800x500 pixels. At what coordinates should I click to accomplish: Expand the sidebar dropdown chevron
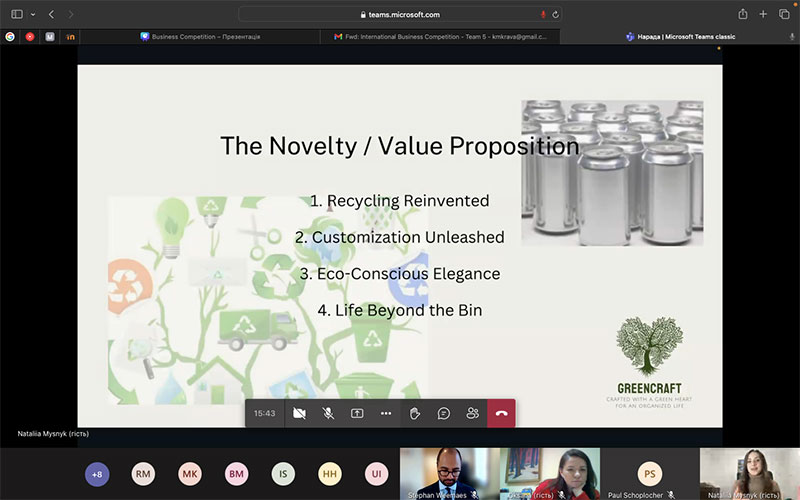point(33,14)
